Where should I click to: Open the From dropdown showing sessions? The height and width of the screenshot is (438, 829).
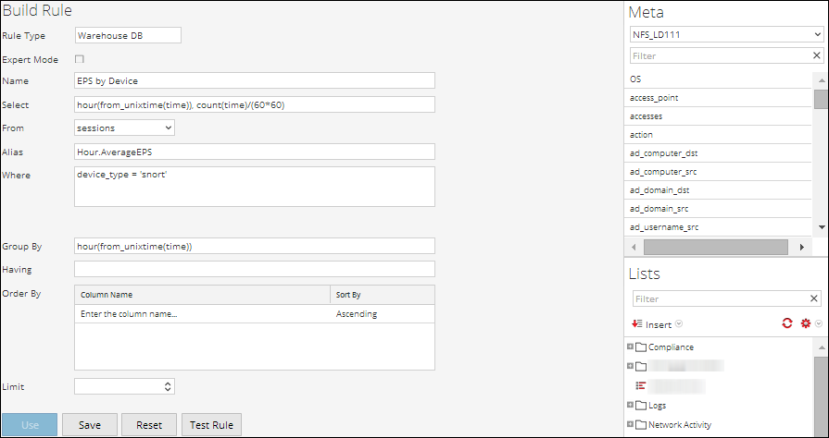124,127
